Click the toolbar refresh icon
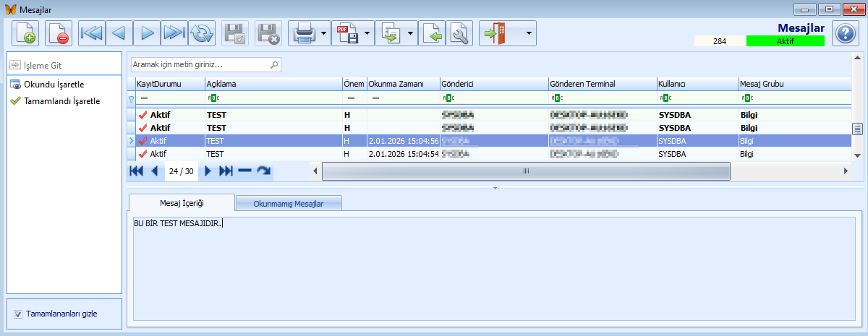868x336 pixels. (x=202, y=33)
